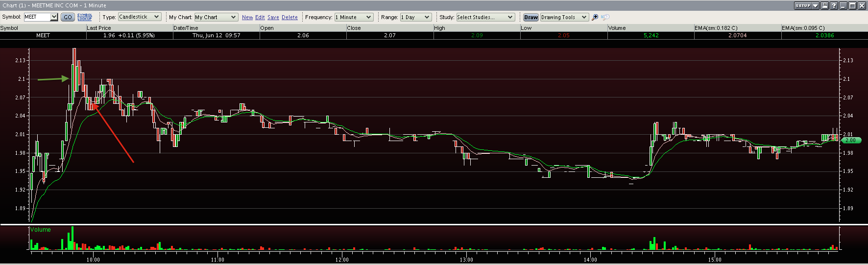Screen dimensions: 868x265
Task: Click the print chart icon
Action: pos(825,5)
